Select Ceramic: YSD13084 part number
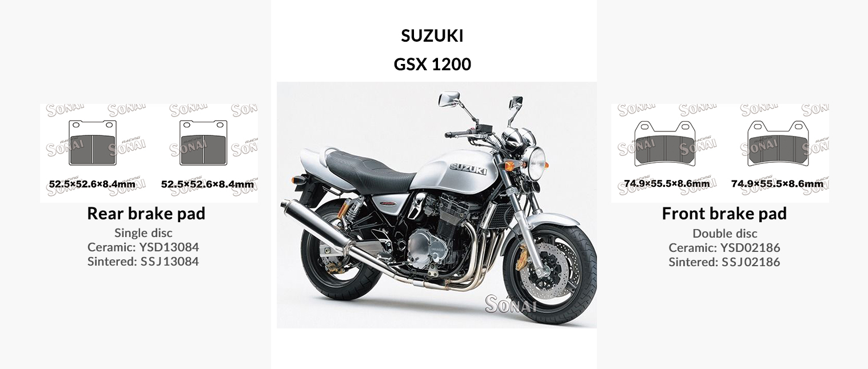This screenshot has width=868, height=369. point(143,247)
